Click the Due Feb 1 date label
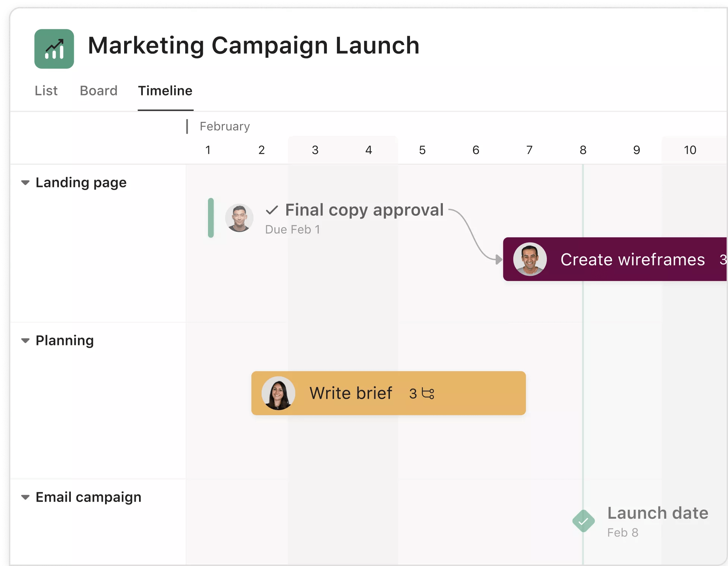 292,229
